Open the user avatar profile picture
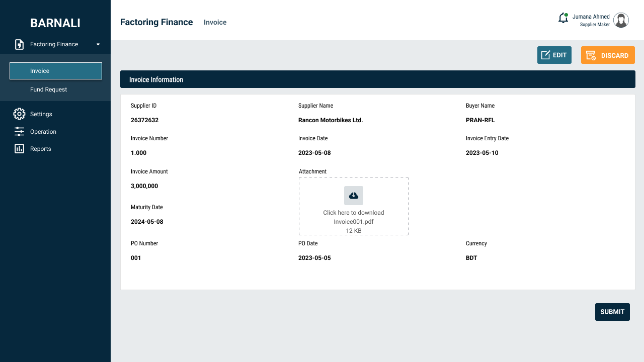The height and width of the screenshot is (362, 644). (621, 20)
